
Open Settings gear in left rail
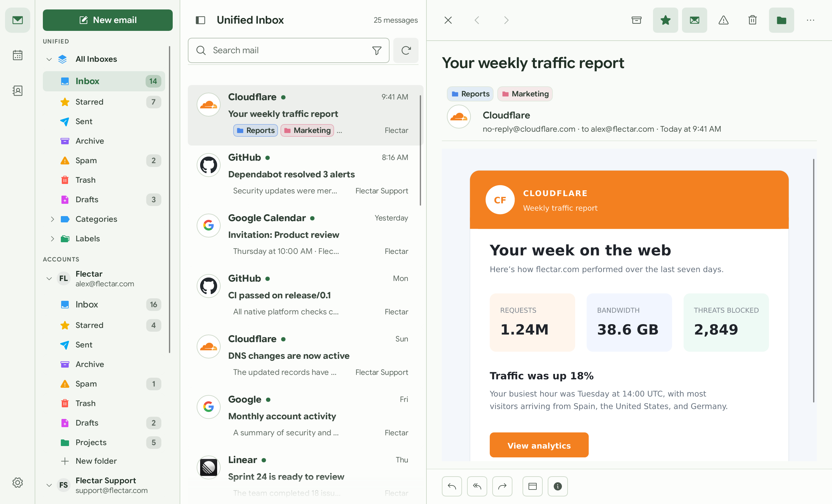[18, 482]
